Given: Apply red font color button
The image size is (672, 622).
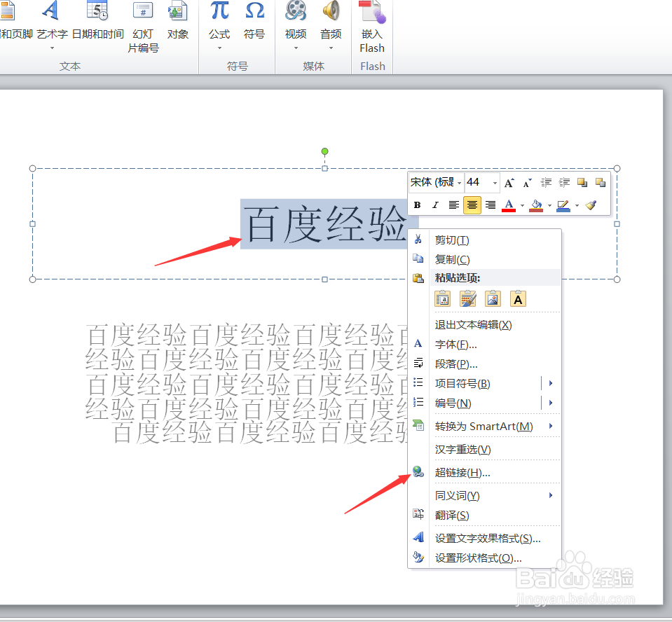Looking at the screenshot, I should point(509,206).
